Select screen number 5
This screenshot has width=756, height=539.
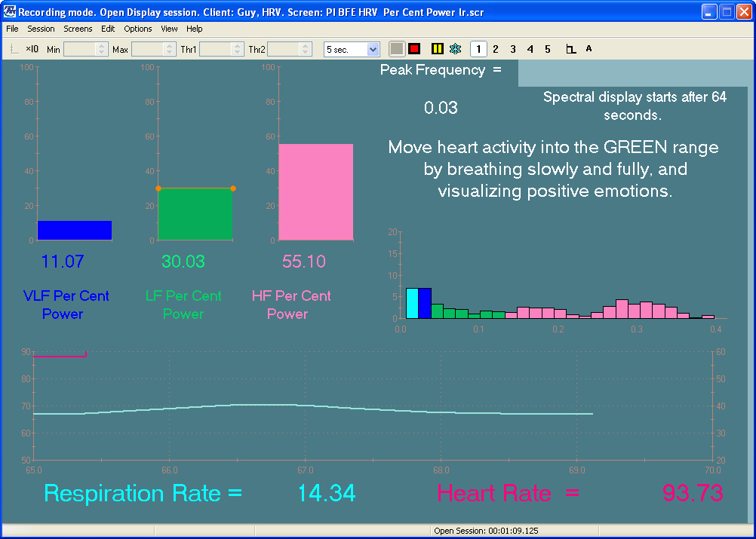coord(548,49)
